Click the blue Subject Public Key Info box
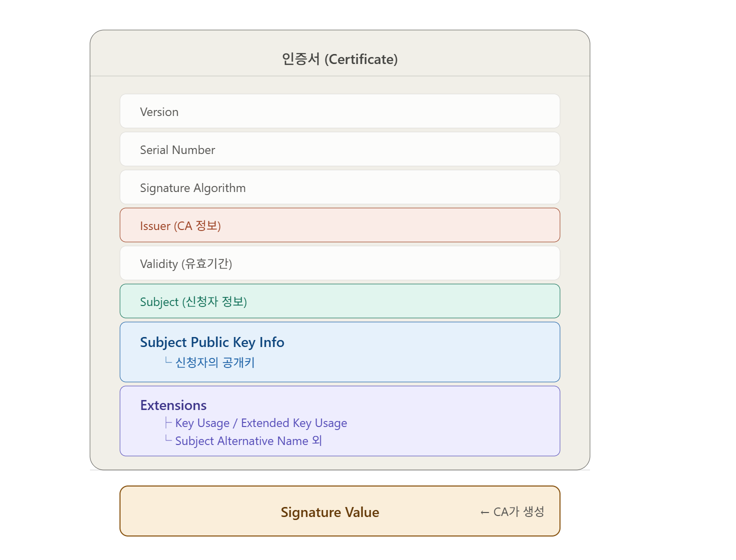Viewport: 736px width, 560px height. pos(340,352)
